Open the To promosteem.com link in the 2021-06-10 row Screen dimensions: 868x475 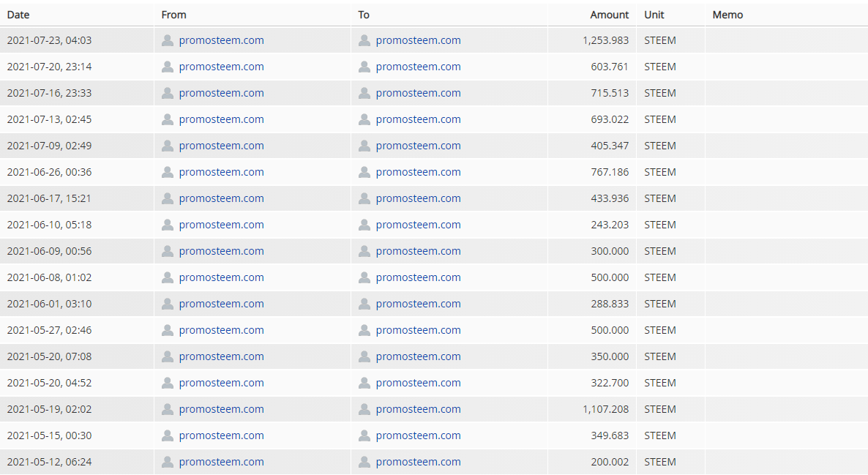(418, 225)
